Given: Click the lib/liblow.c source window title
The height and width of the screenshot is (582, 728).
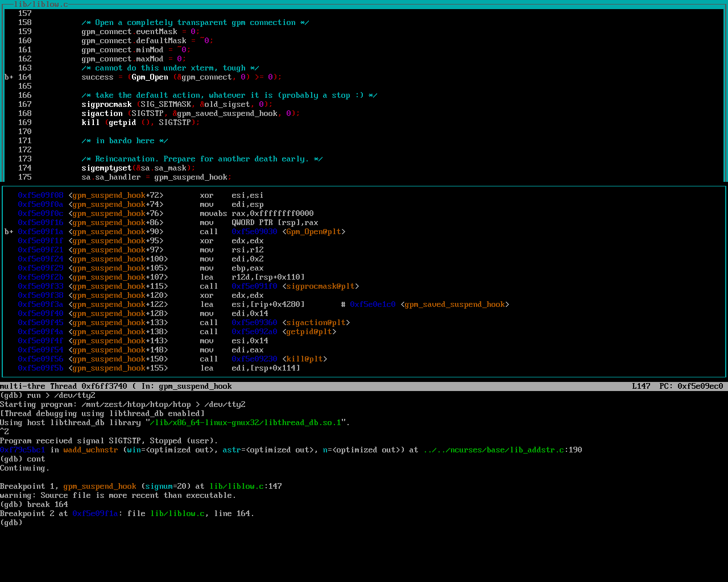Looking at the screenshot, I should pyautogui.click(x=40, y=5).
